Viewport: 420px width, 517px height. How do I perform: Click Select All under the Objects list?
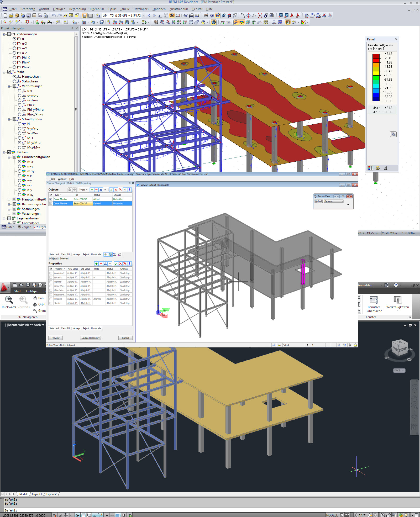(54, 254)
